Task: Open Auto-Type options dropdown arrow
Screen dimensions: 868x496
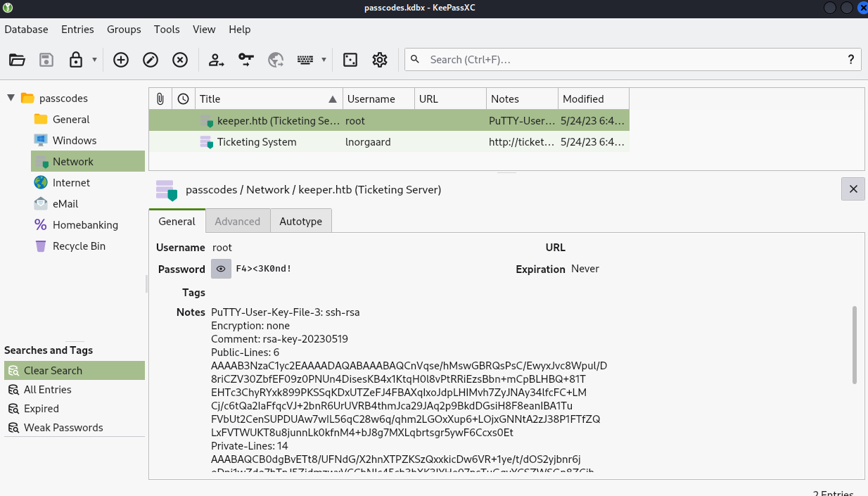Action: pyautogui.click(x=324, y=60)
